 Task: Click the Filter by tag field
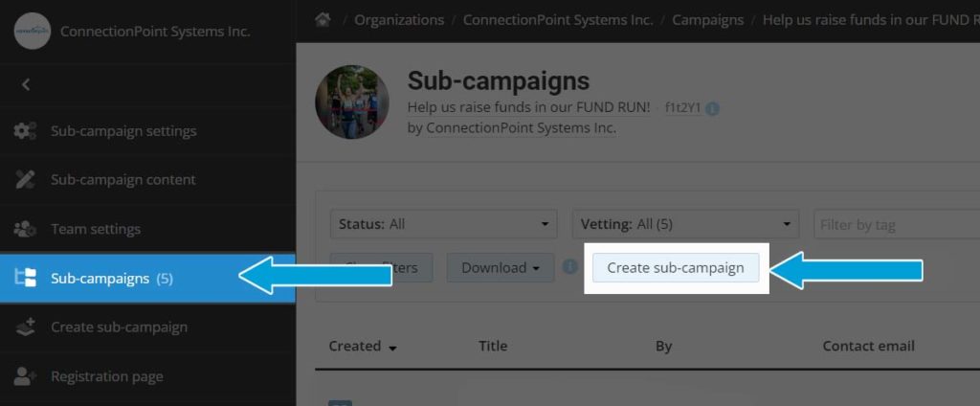(897, 224)
